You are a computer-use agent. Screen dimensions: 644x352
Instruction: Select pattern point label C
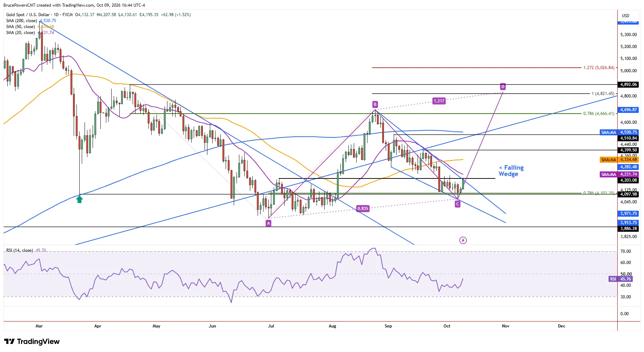[x=458, y=204]
